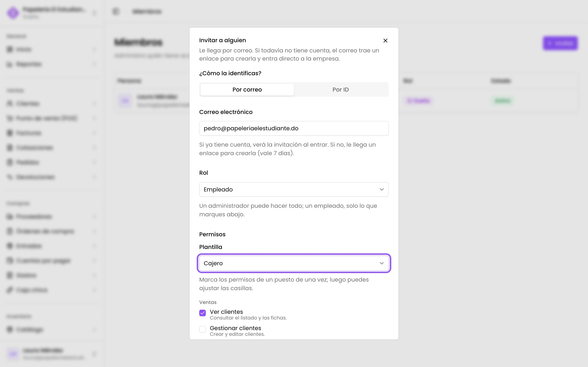The height and width of the screenshot is (367, 588).
Task: Close the Invitar a alguien dialog
Action: 385,41
